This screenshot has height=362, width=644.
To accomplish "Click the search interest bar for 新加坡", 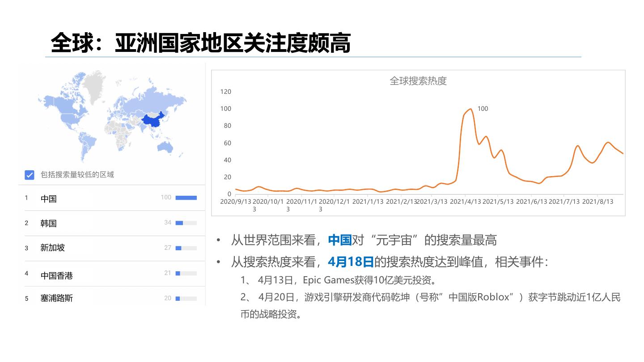I will coord(186,248).
